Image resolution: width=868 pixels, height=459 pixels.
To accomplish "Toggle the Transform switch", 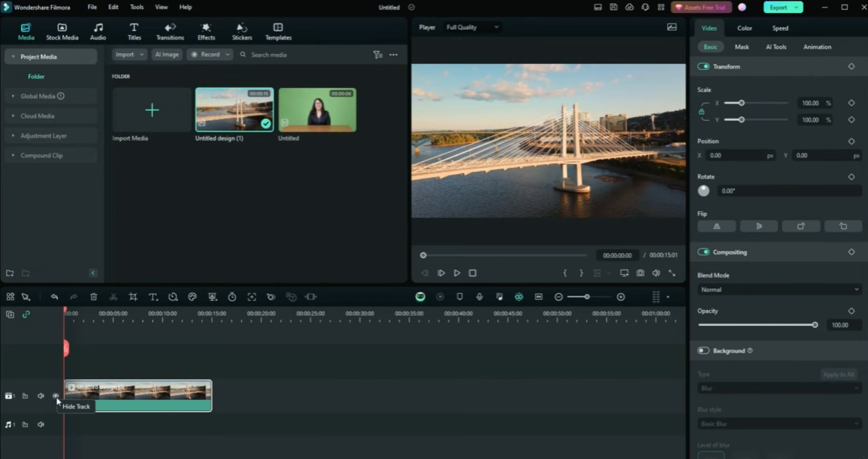I will [x=704, y=66].
